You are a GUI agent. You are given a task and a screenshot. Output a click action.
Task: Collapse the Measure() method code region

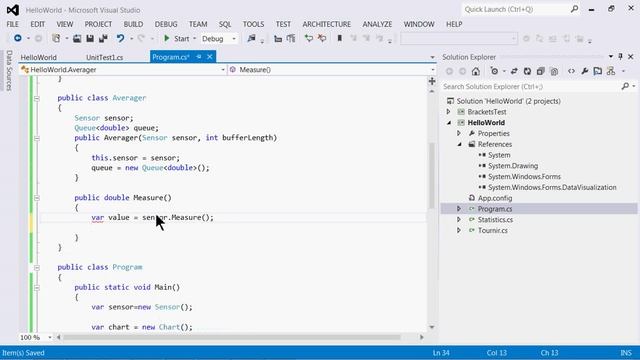(37, 198)
